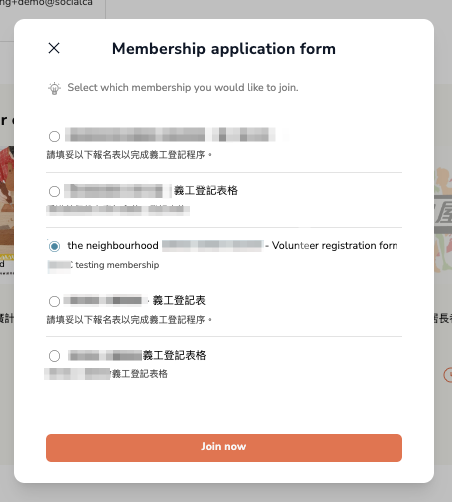Click 'Select which membership you would like to join' text
452x502 pixels.
pos(183,87)
